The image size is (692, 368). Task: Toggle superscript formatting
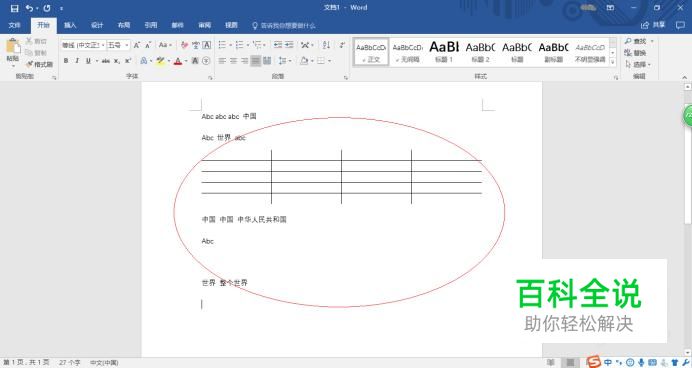pyautogui.click(x=128, y=61)
